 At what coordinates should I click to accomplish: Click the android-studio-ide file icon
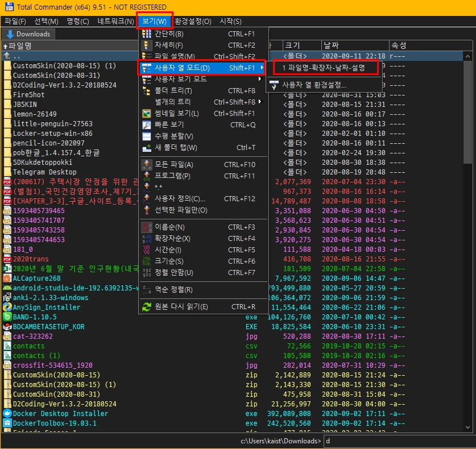pyautogui.click(x=7, y=288)
